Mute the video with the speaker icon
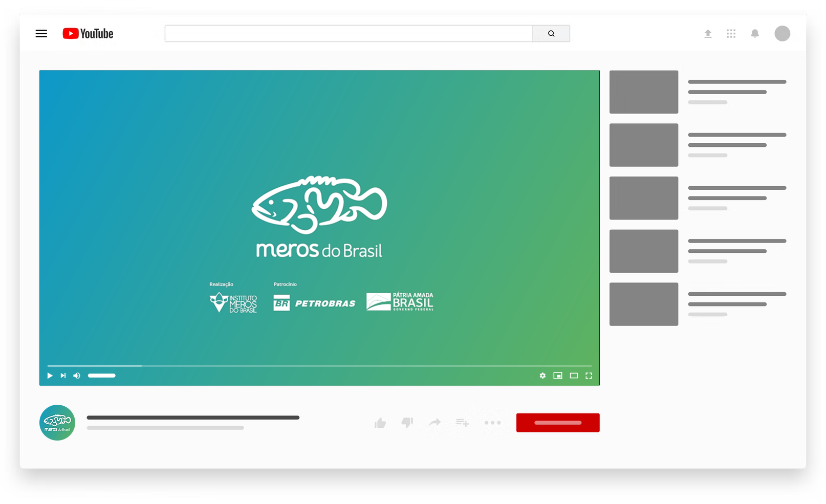This screenshot has width=826, height=504. point(77,376)
